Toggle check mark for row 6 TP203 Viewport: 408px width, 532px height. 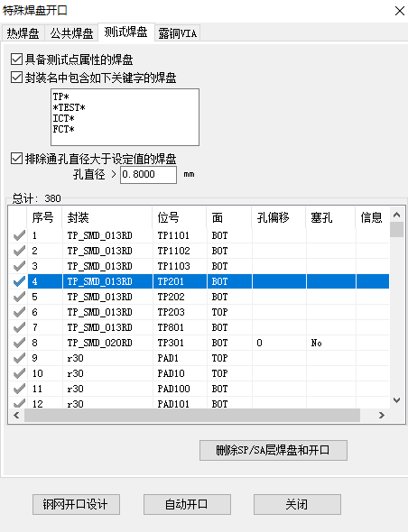[19, 312]
